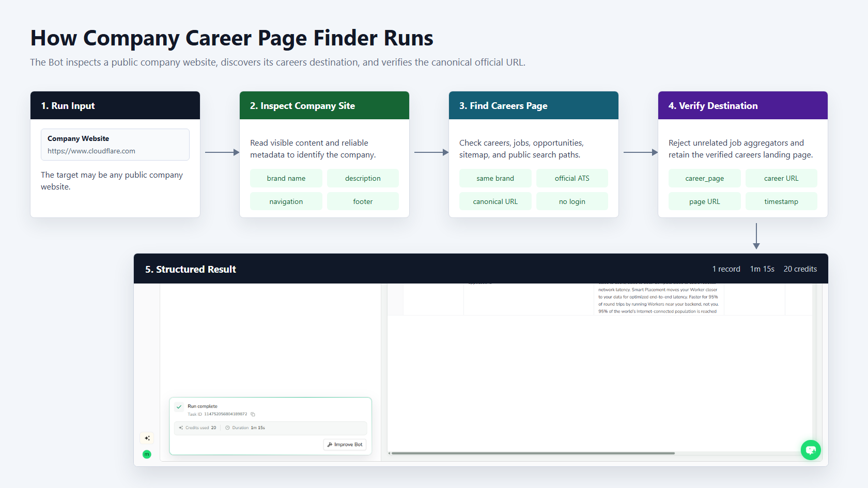Click the Task ID number 114752056804189872
868x488 pixels.
point(225,414)
